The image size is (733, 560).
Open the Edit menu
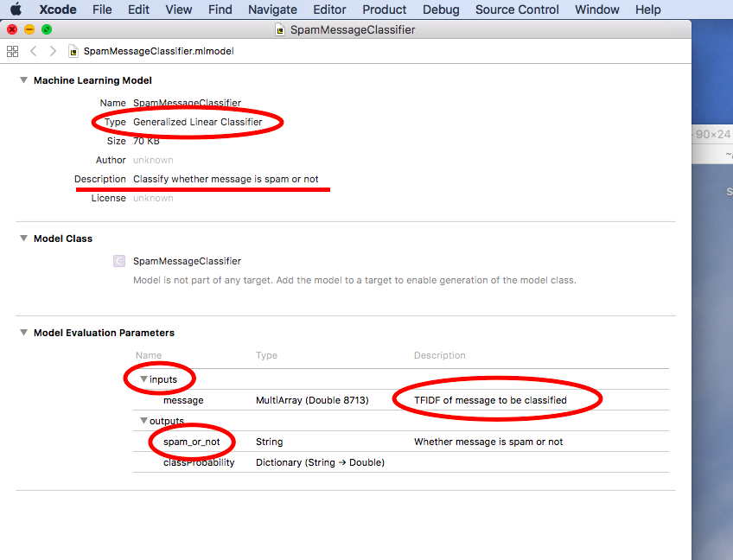point(138,10)
